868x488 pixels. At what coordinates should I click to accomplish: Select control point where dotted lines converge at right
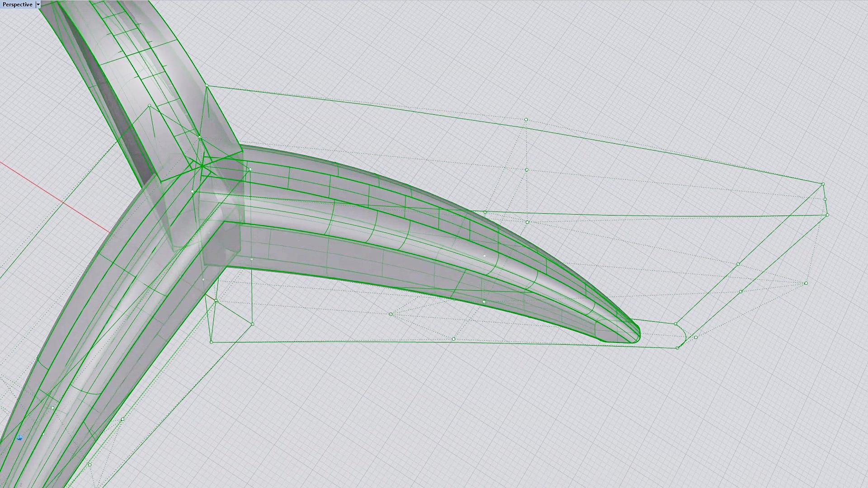(x=806, y=283)
